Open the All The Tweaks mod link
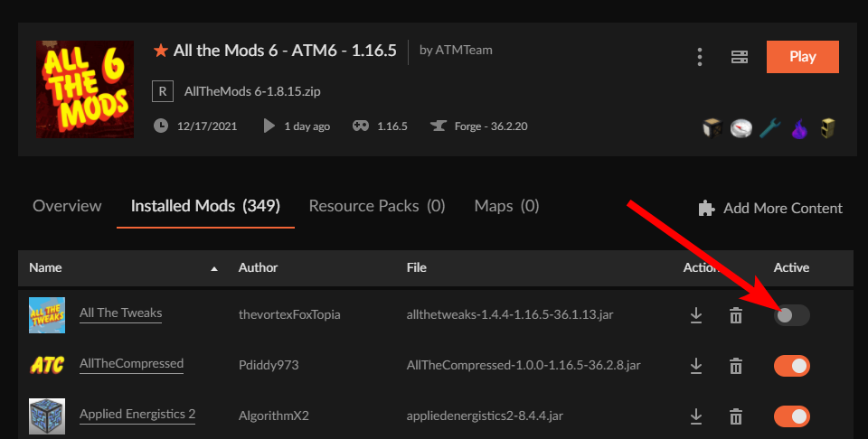Viewport: 868px width, 439px height. (x=120, y=313)
